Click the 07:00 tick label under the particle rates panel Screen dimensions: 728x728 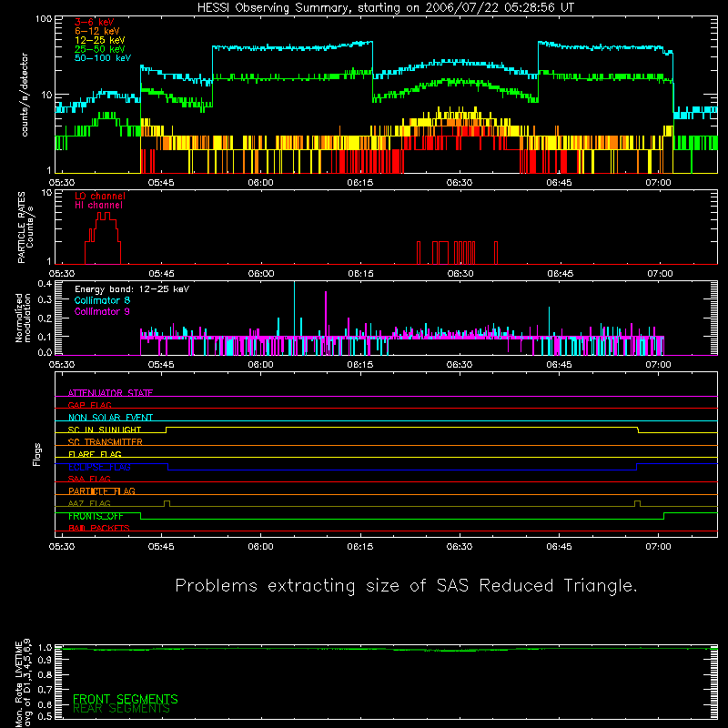(x=660, y=274)
